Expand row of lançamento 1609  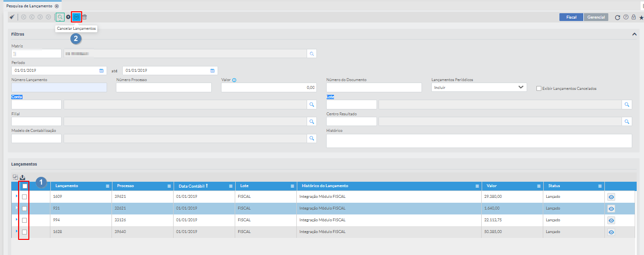[16, 196]
